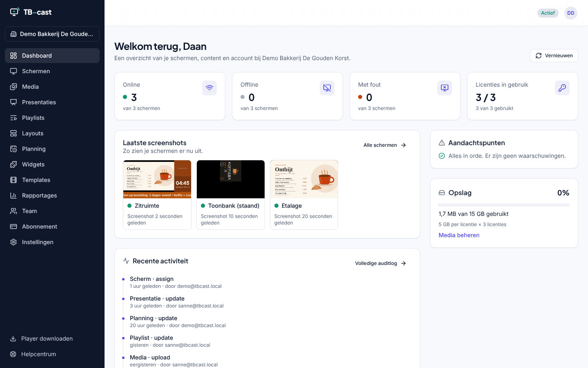
Task: Click the Playlists list icon
Action: coord(13,118)
